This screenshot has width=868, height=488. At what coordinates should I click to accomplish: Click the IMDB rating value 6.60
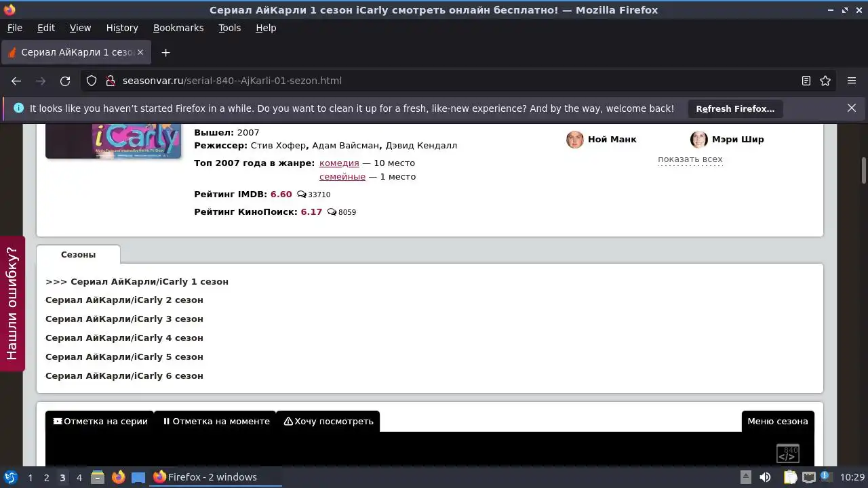click(x=281, y=195)
